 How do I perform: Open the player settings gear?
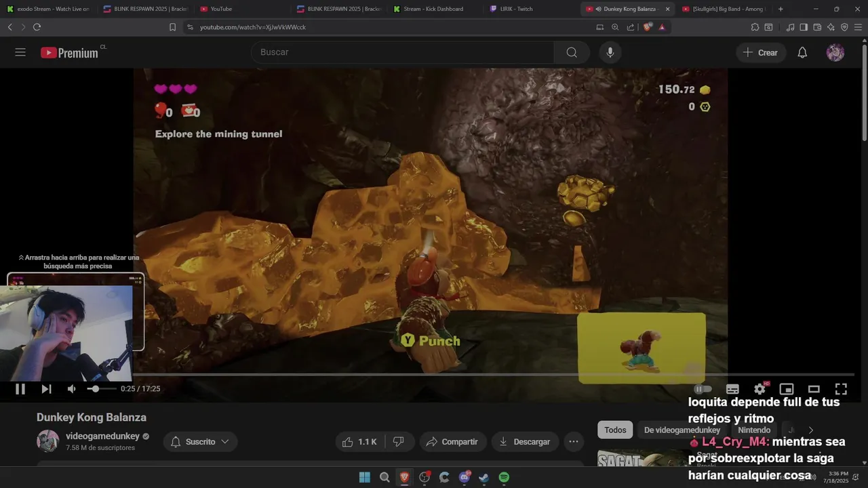pos(759,389)
